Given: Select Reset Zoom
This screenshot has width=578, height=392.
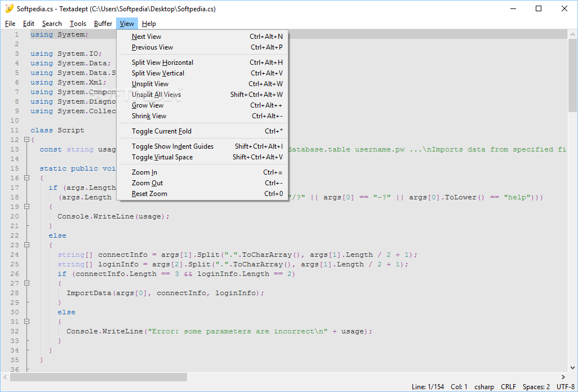Looking at the screenshot, I should coord(202,193).
